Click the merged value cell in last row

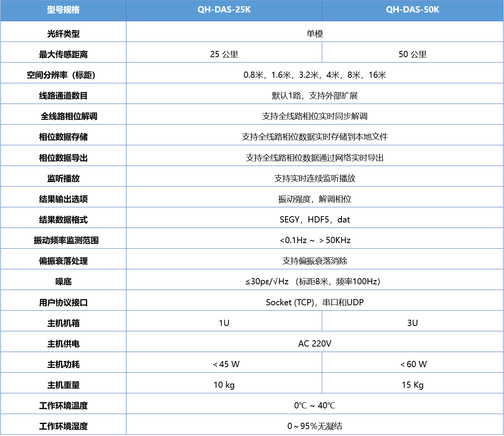(315, 424)
